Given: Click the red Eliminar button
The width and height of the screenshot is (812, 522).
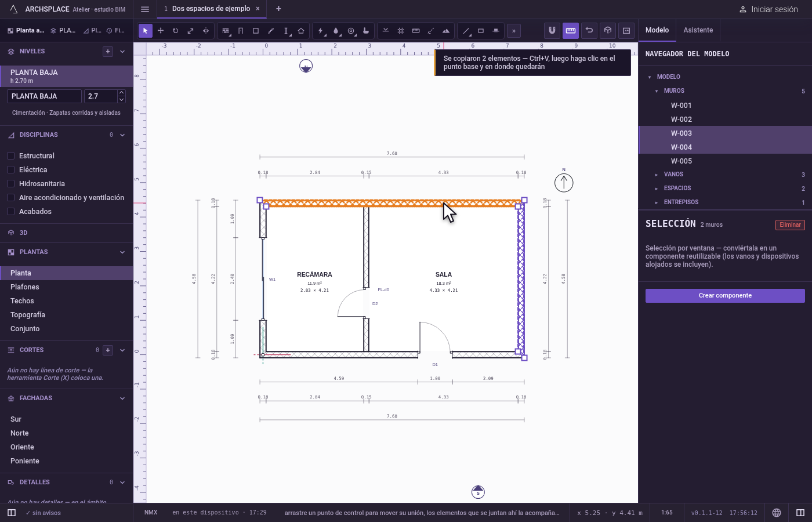Looking at the screenshot, I should click(x=790, y=225).
